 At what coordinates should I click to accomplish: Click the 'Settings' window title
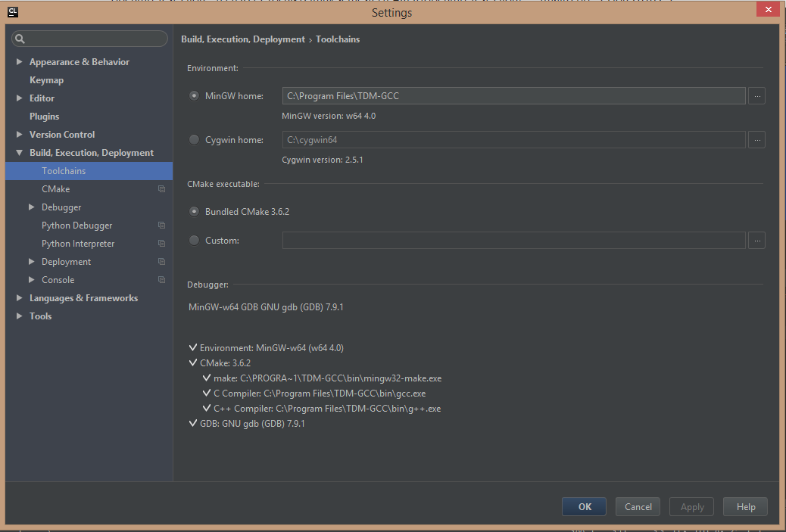391,13
